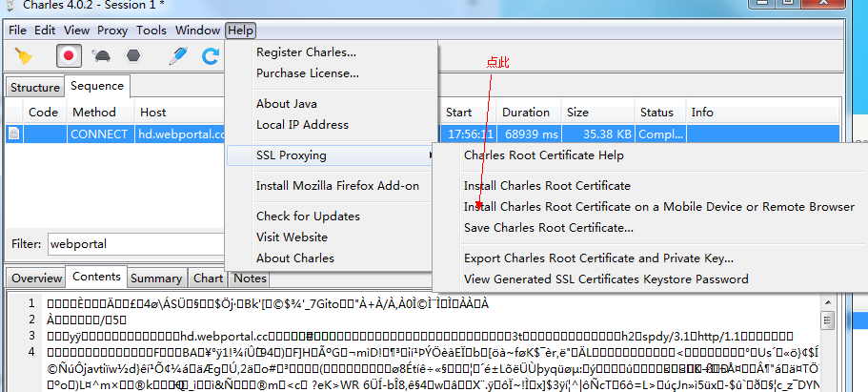This screenshot has height=392, width=868.
Task: Sort by the Code column header
Action: pyautogui.click(x=44, y=113)
